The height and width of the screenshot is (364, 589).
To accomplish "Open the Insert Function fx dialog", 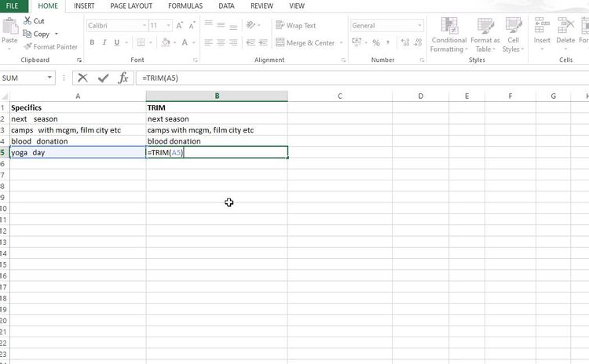I will click(123, 78).
